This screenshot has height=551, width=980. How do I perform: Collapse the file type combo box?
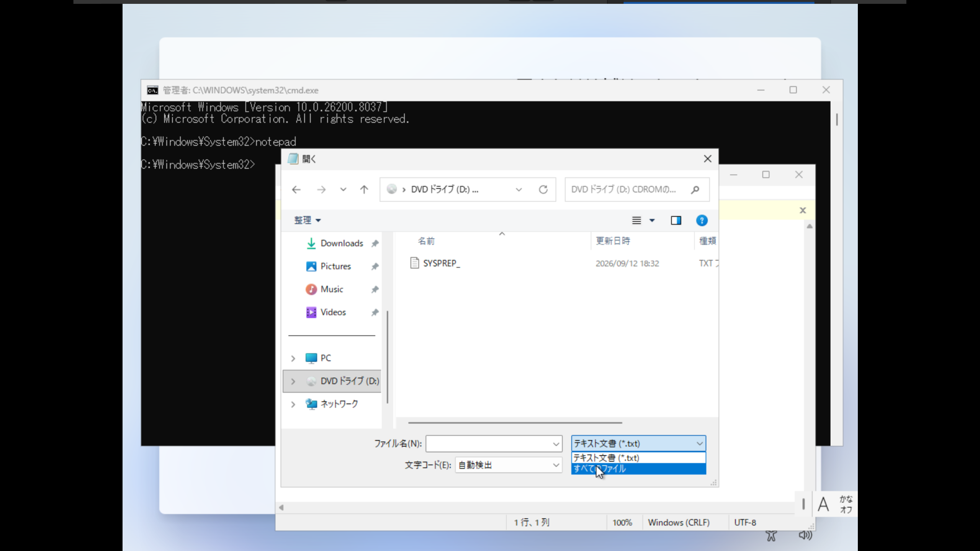point(699,443)
